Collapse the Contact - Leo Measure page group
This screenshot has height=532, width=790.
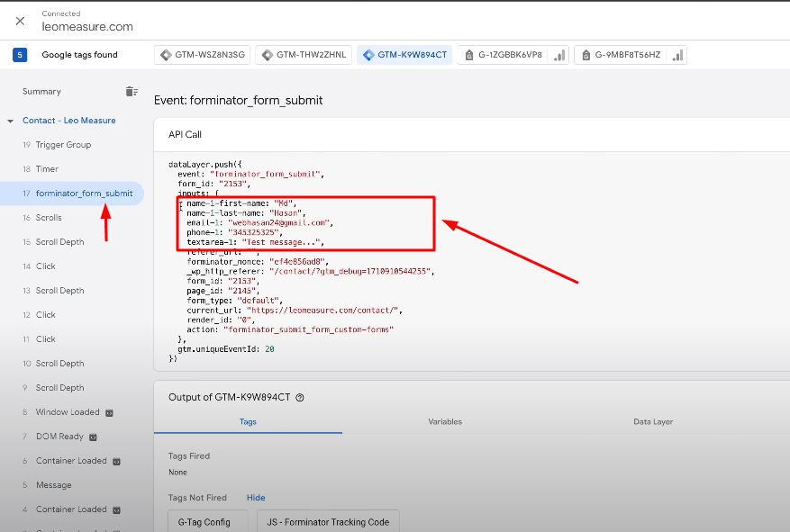[10, 121]
